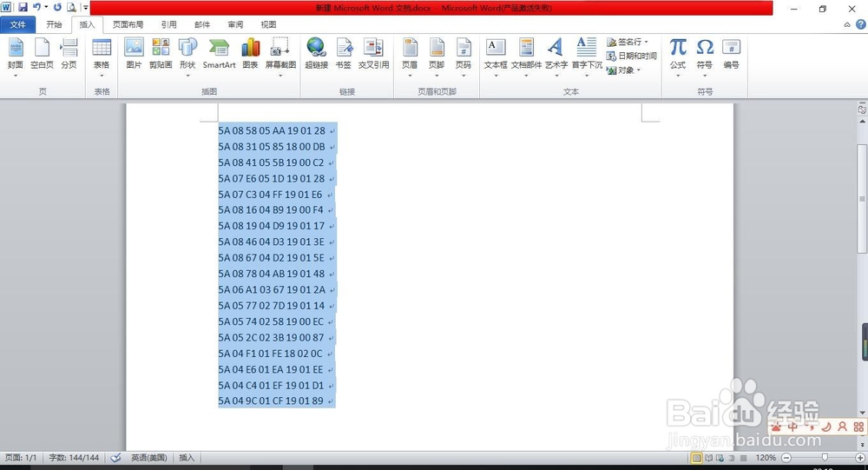
Task: Insert a cover page (封面)
Action: (x=16, y=56)
